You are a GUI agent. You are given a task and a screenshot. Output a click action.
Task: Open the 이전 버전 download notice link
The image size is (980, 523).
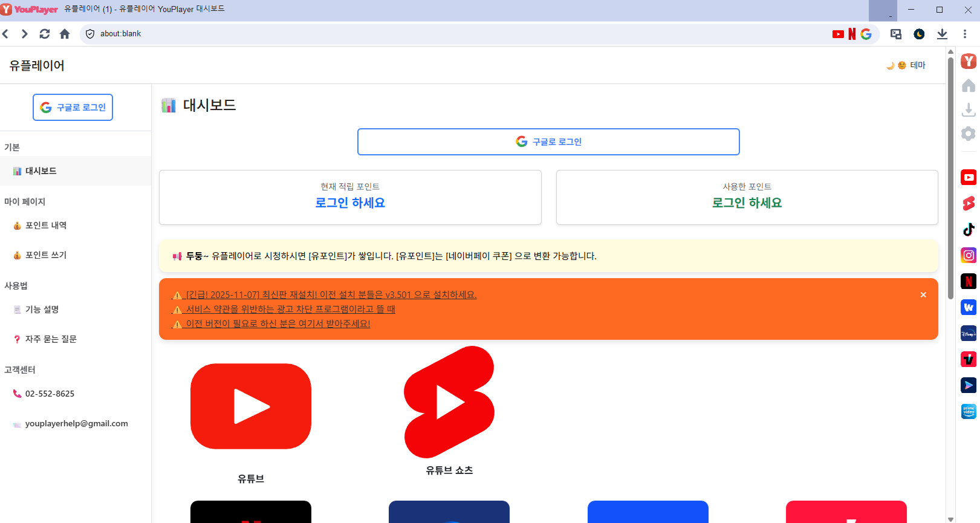(271, 323)
